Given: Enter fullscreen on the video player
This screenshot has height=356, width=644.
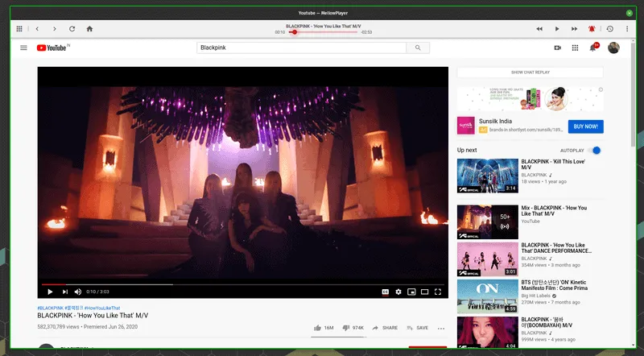Looking at the screenshot, I should click(x=438, y=292).
